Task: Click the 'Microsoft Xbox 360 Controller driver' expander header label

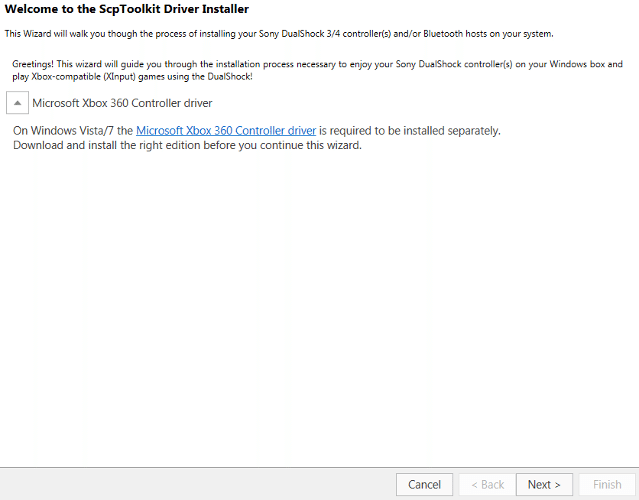Action: (122, 103)
